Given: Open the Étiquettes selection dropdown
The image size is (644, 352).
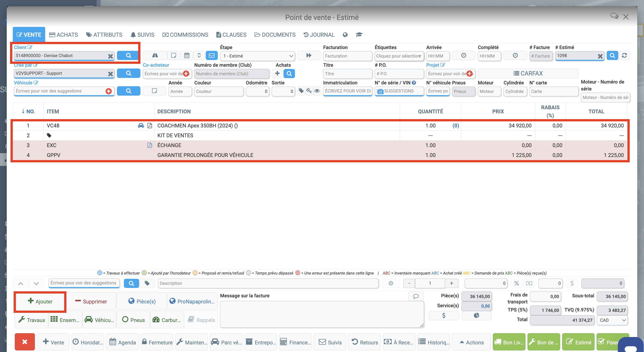Looking at the screenshot, I should (399, 56).
